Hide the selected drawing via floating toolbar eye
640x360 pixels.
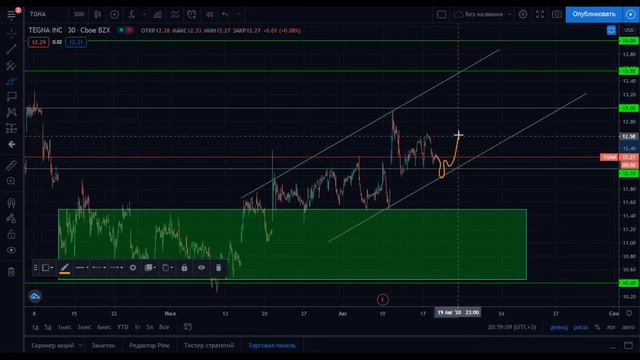[x=202, y=268]
